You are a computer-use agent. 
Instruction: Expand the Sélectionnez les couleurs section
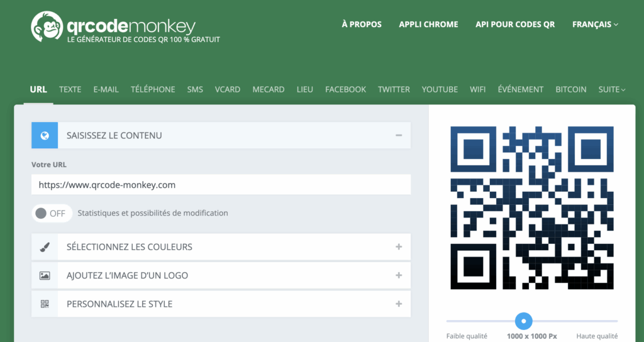[398, 246]
